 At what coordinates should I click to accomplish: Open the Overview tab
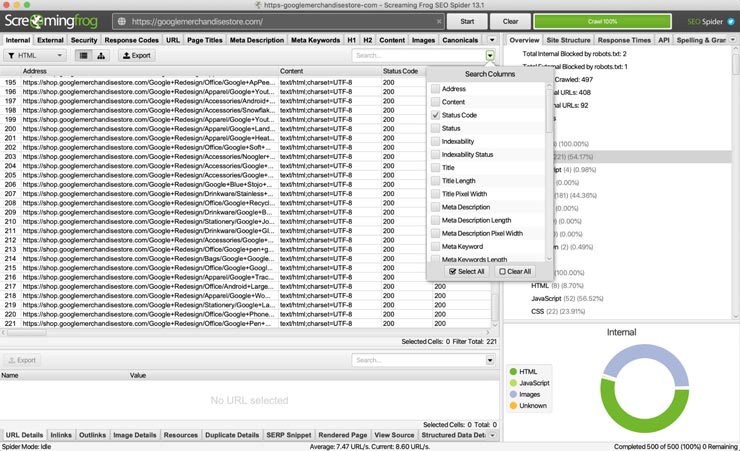tap(524, 40)
